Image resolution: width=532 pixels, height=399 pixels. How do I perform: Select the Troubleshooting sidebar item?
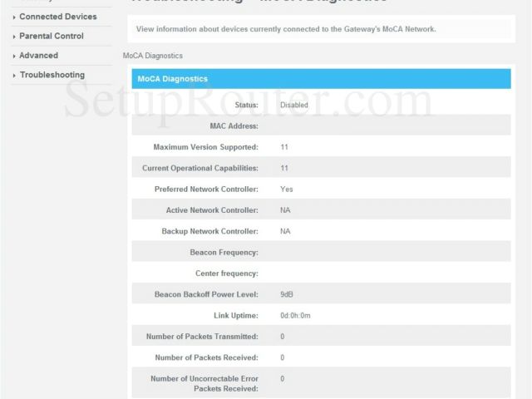tap(52, 76)
